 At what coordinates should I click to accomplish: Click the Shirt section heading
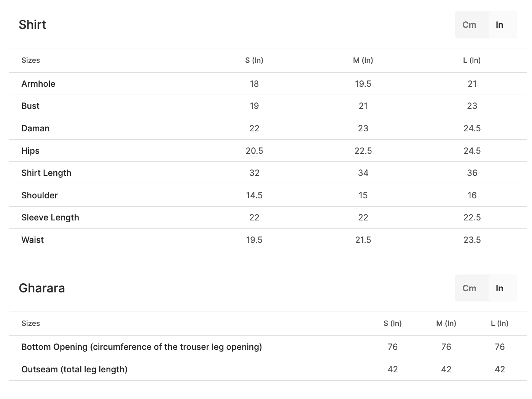(x=32, y=25)
